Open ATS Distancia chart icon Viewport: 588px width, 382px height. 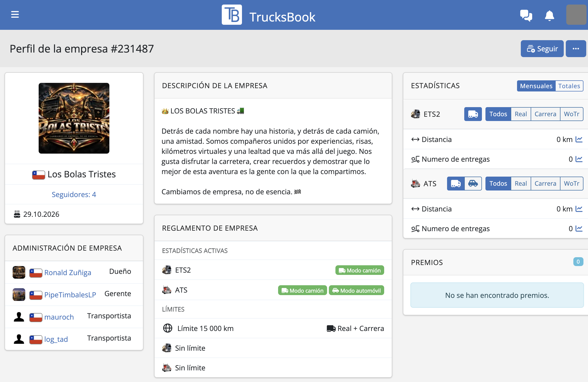(579, 209)
